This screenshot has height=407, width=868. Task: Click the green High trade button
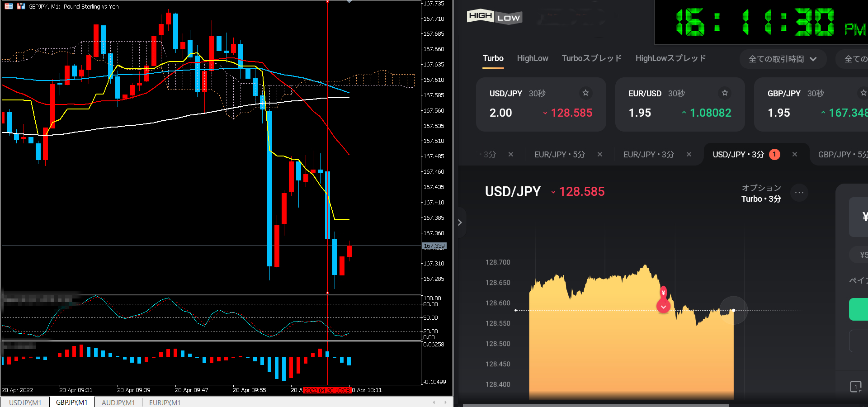tap(859, 309)
